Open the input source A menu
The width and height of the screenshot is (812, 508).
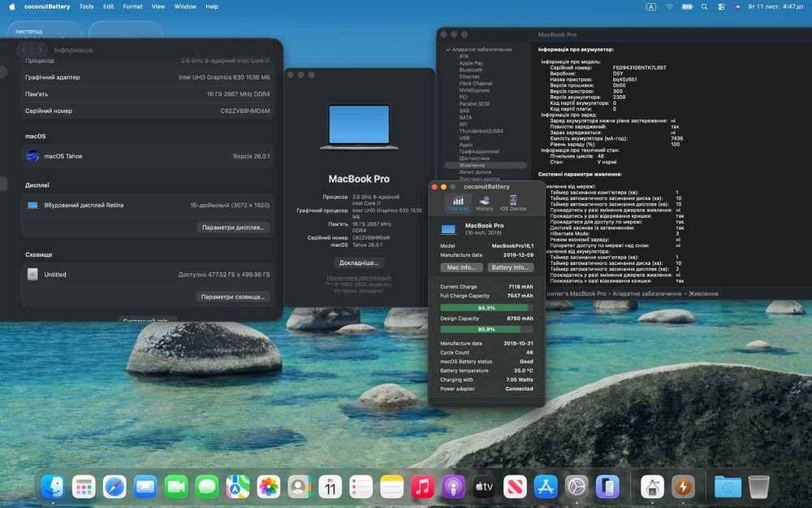click(651, 7)
